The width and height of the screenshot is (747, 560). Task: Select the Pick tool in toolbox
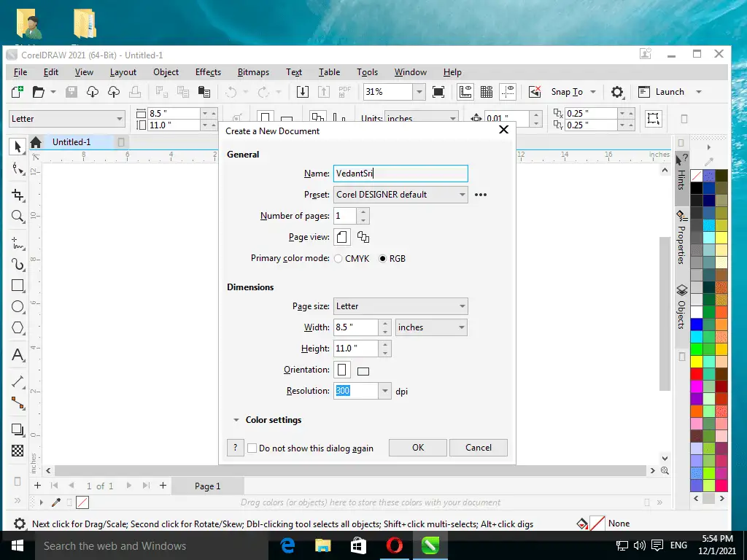18,146
